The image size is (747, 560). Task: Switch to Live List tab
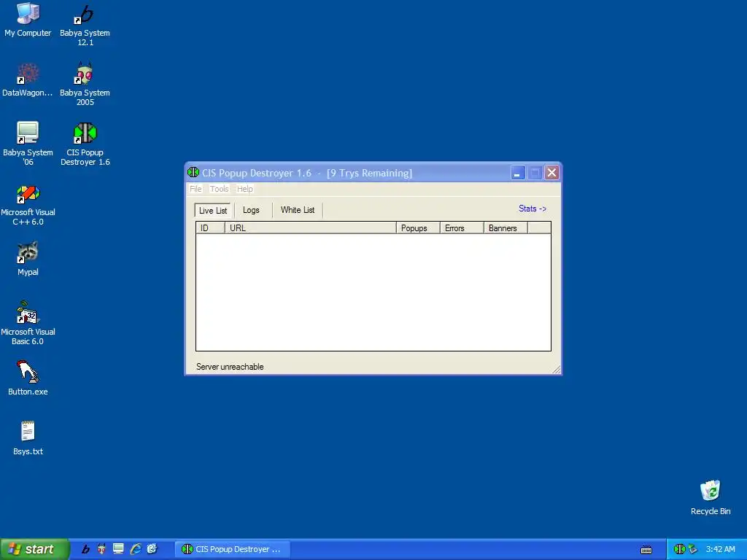click(213, 211)
